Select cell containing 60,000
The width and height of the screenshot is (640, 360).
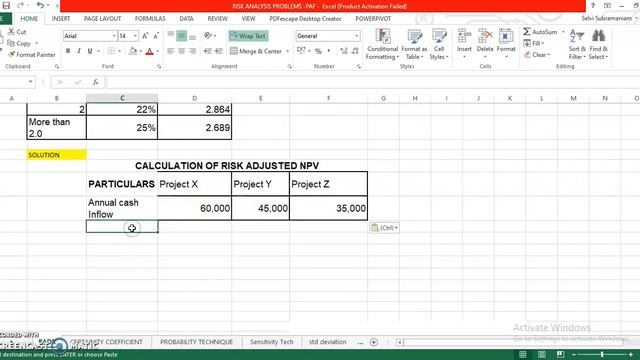194,208
